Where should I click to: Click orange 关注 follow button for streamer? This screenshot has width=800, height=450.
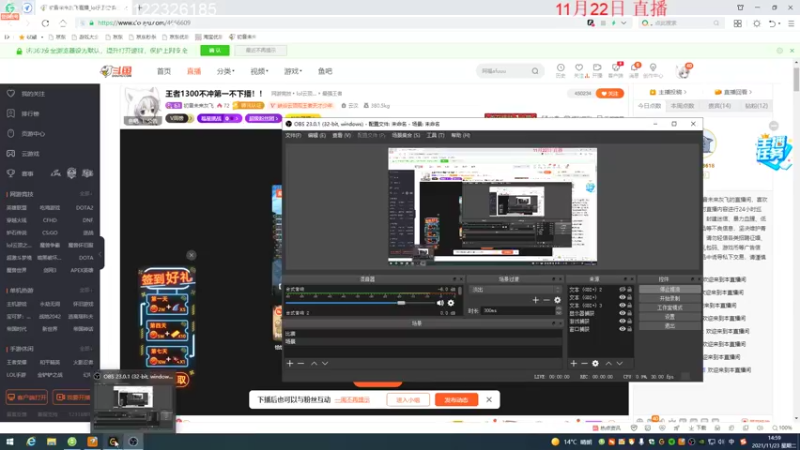tap(610, 93)
